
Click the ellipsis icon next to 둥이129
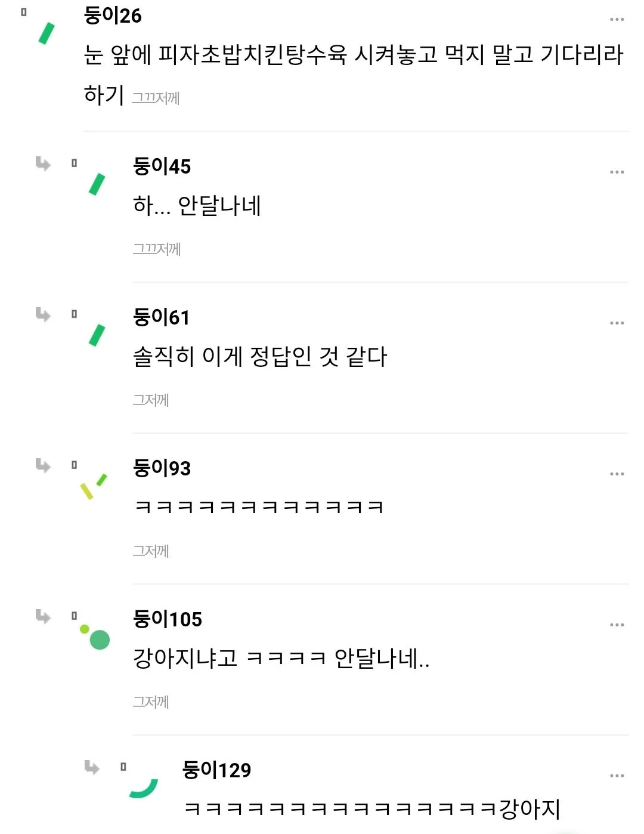pos(617,776)
